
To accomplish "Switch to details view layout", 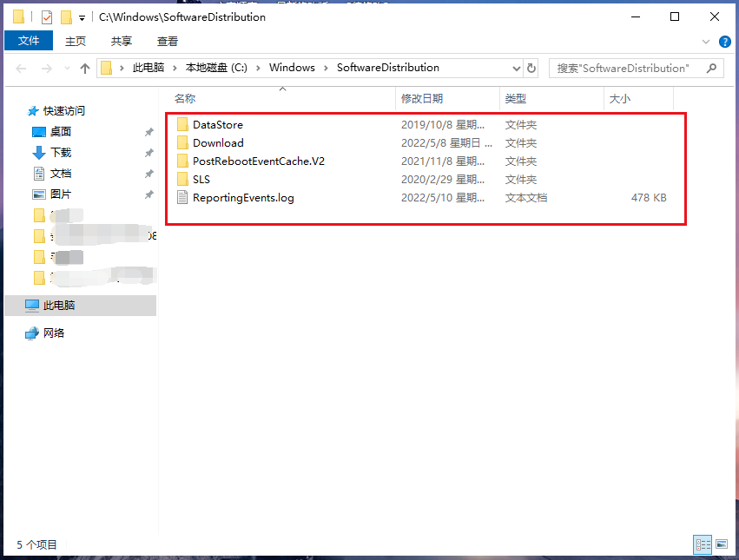I will (703, 544).
